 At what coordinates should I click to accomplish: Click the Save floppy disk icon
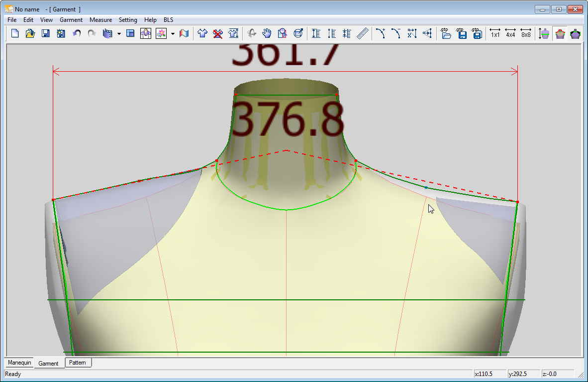coord(45,33)
